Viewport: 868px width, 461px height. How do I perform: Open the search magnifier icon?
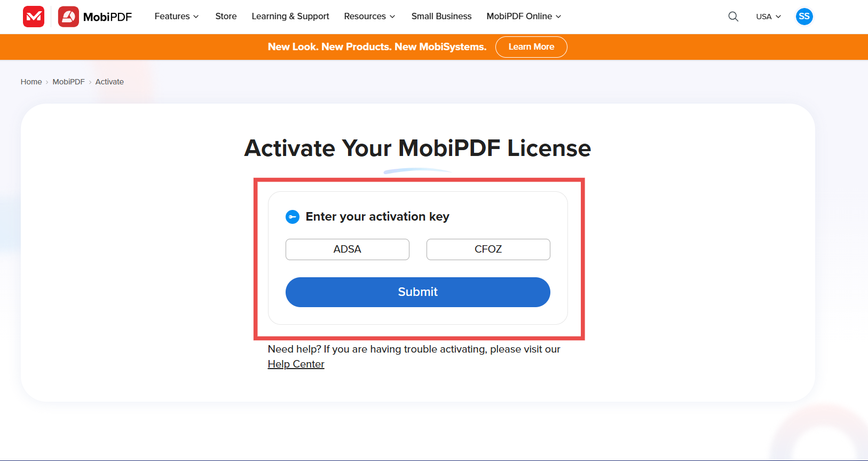(733, 17)
